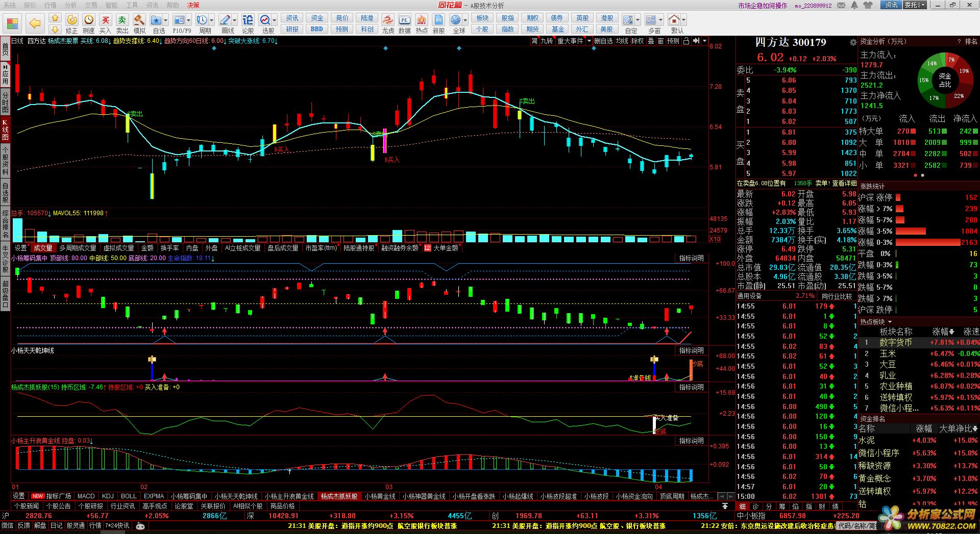The width and height of the screenshot is (980, 534).
Task: Click the 默认 default home icon
Action: point(674,20)
